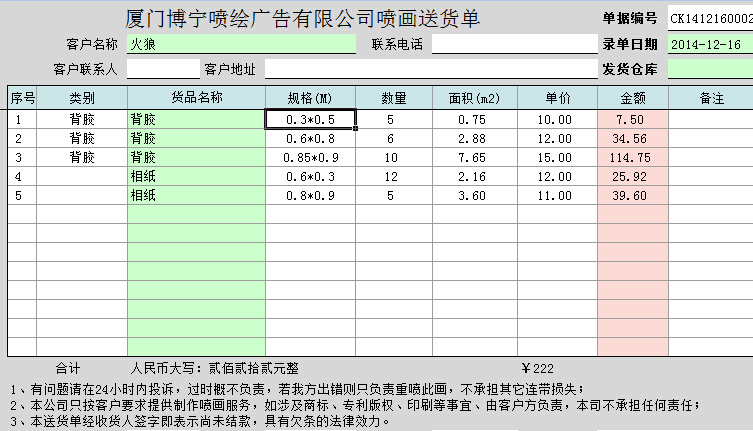This screenshot has height=431, width=753.
Task: Select the 备注 column header
Action: [711, 98]
